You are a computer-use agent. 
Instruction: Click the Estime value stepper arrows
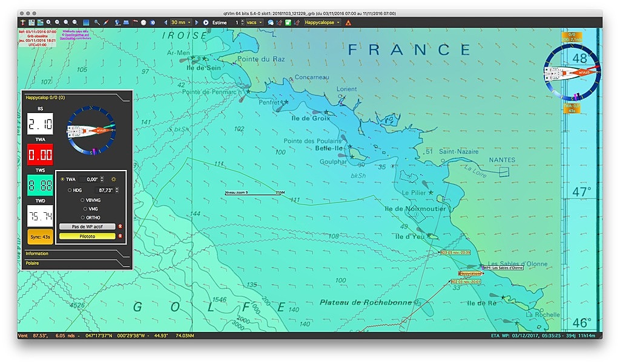tap(242, 22)
